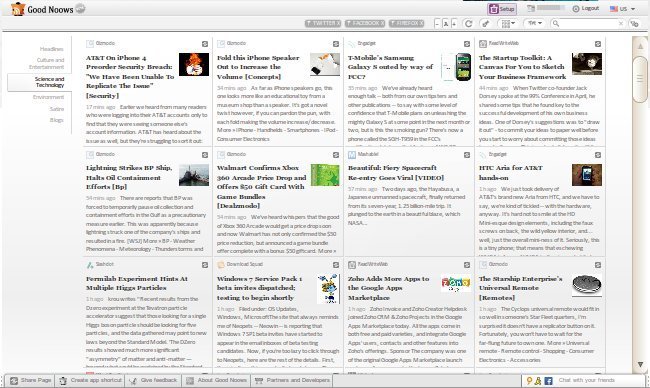Remove the FACEBOOK filter tag
The width and height of the screenshot is (650, 388).
pos(382,24)
